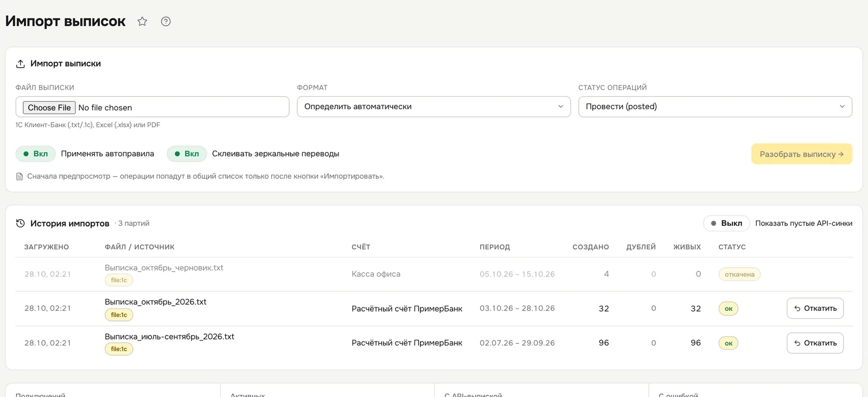Click the file:1c tag under Выписка_октябрь_черновик.txt
The width and height of the screenshot is (868, 397).
click(x=119, y=280)
